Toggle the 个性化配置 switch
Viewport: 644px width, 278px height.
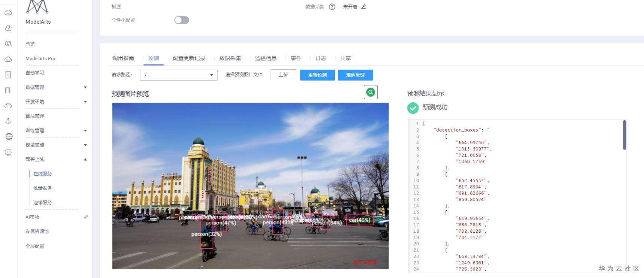point(182,20)
